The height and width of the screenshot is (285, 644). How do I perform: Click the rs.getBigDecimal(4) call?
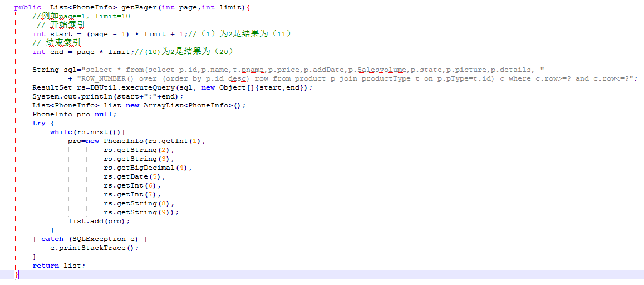(x=148, y=168)
